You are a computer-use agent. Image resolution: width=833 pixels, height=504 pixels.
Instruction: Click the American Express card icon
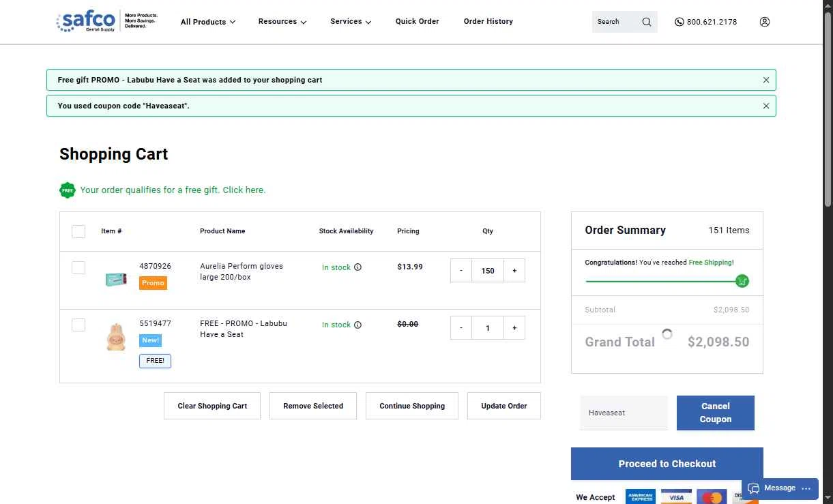641,497
